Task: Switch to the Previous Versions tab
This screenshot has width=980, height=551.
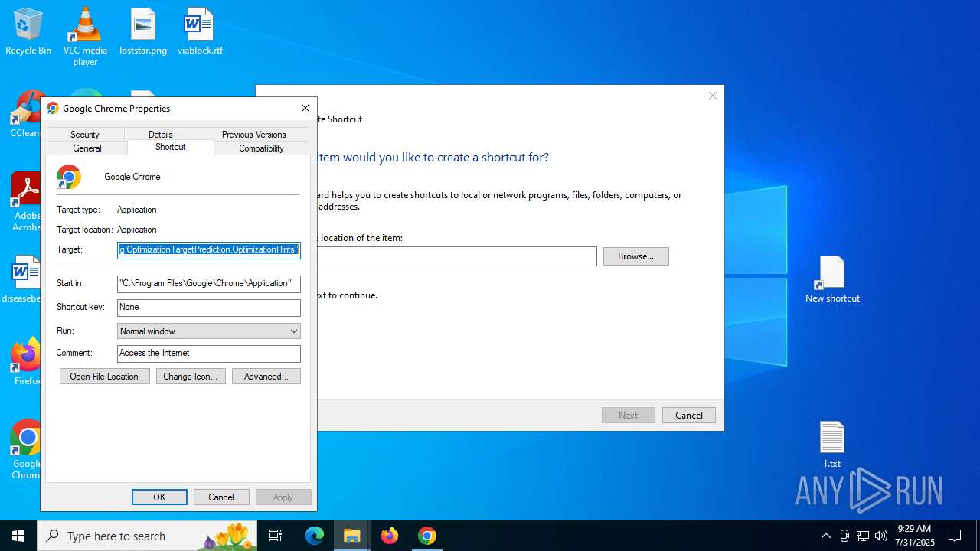Action: click(x=253, y=134)
